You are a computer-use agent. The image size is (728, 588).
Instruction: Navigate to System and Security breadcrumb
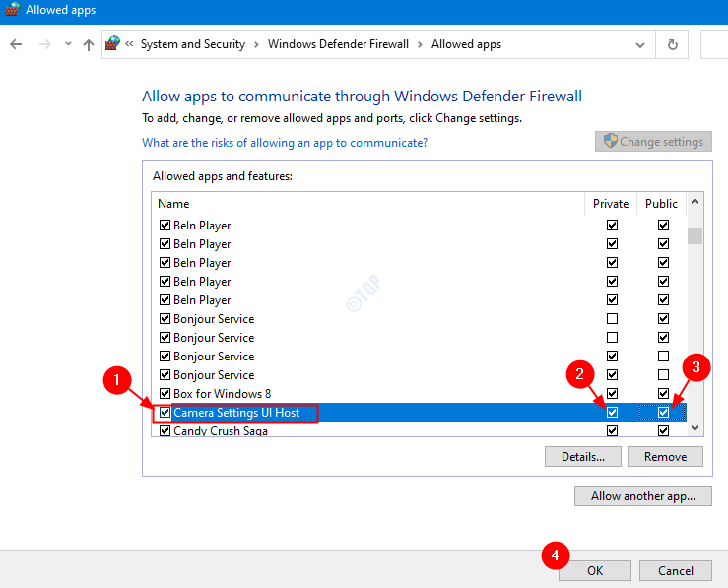pyautogui.click(x=193, y=44)
